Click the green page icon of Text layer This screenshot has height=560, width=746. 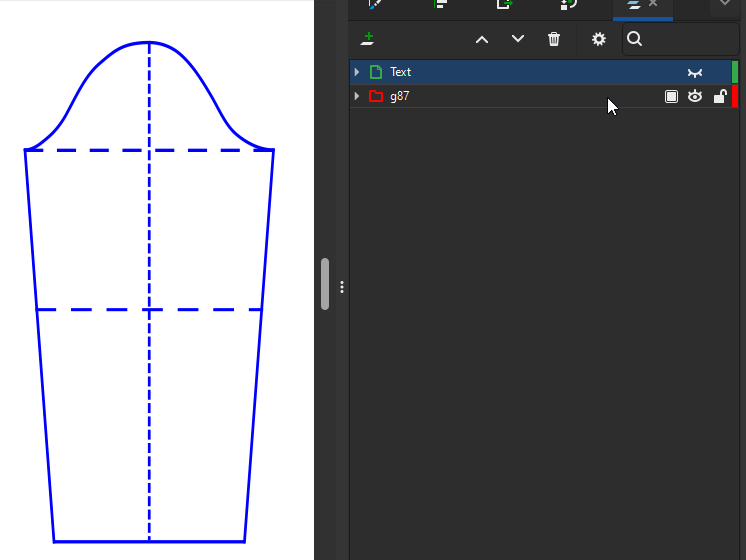(x=376, y=72)
